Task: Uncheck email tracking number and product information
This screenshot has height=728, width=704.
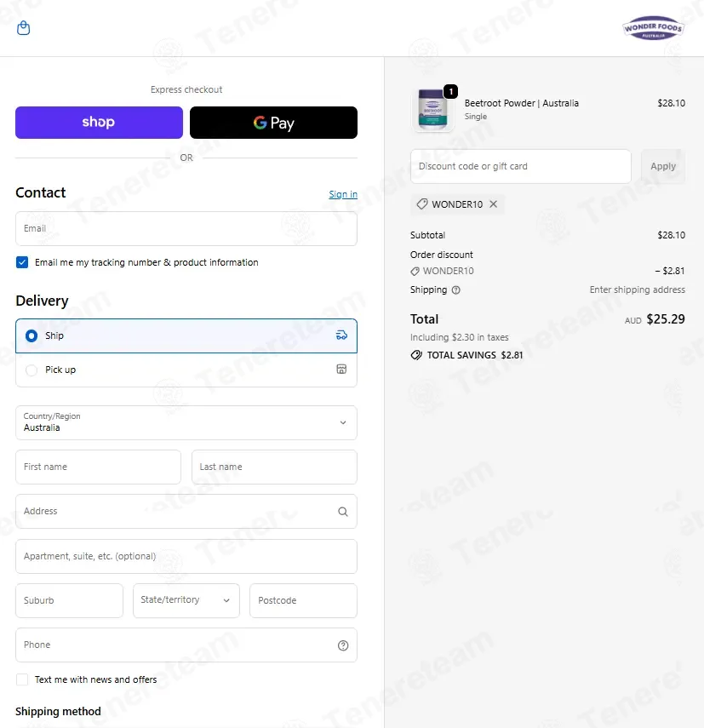Action: (22, 262)
